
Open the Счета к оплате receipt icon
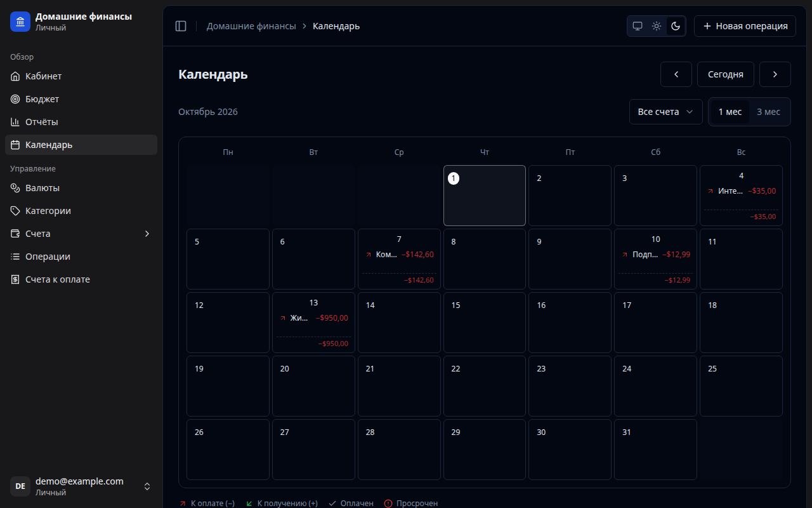(15, 279)
